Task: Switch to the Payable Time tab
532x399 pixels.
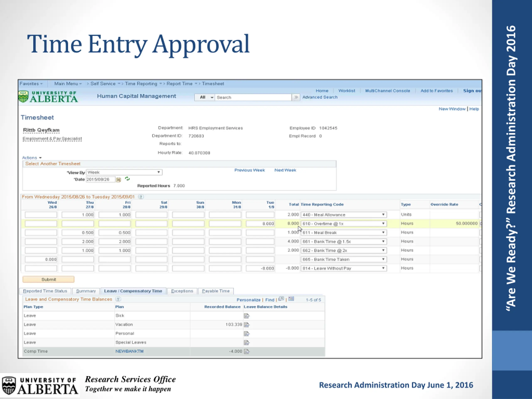Action: (216, 291)
